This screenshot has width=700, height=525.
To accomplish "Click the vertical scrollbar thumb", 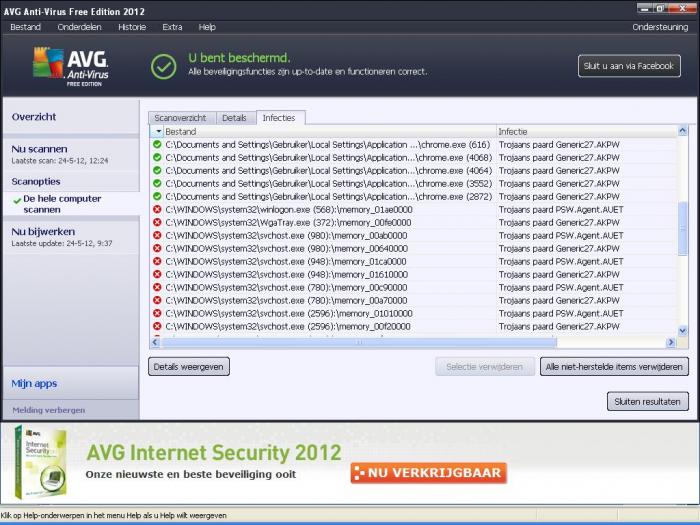I will tap(682, 229).
